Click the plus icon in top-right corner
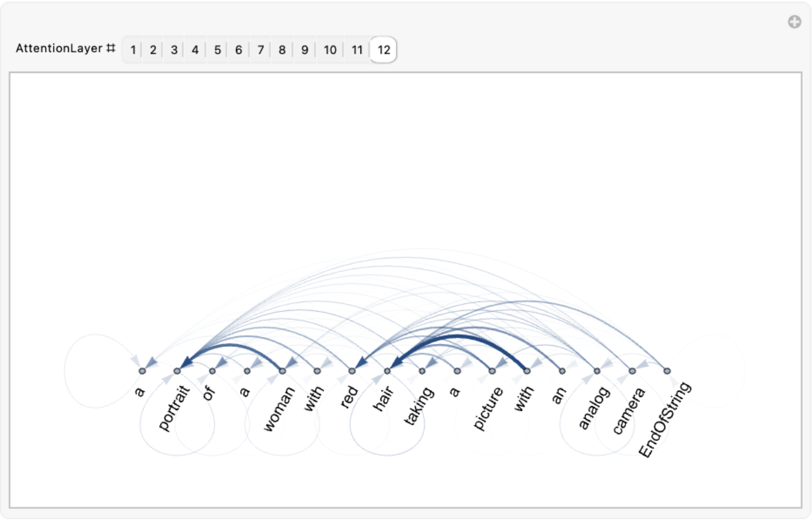 click(794, 22)
